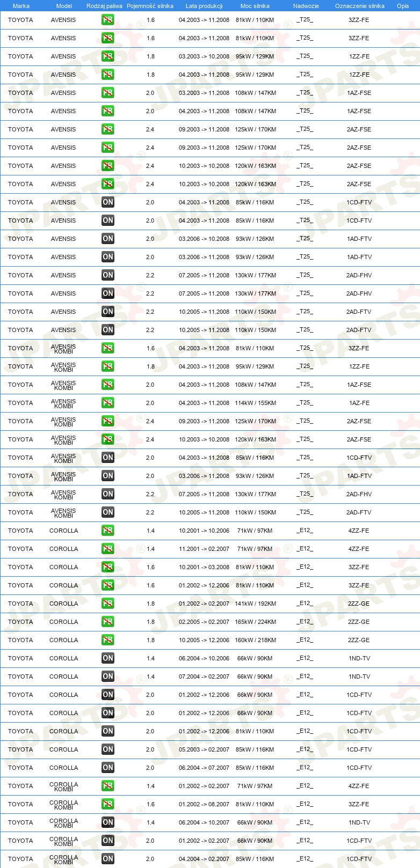Select production dates 07.2004 -> 02.2007
This screenshot has width=420, height=868.
click(x=204, y=676)
